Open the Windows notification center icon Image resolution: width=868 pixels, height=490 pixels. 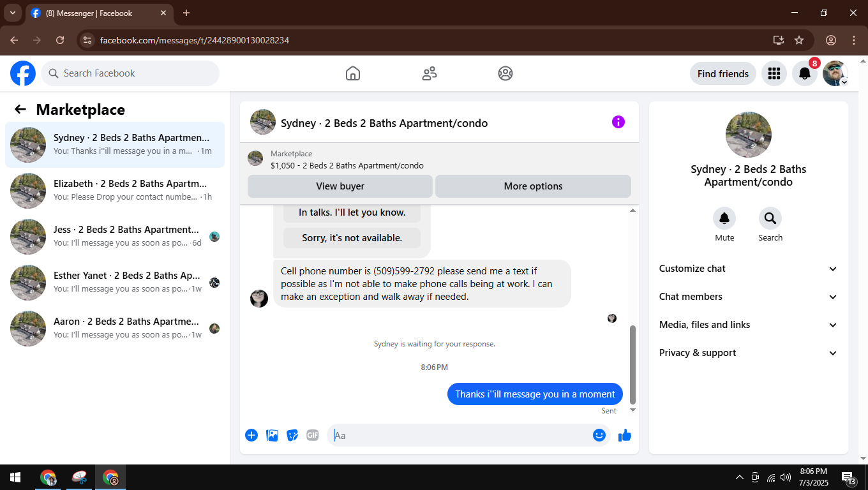coord(848,478)
